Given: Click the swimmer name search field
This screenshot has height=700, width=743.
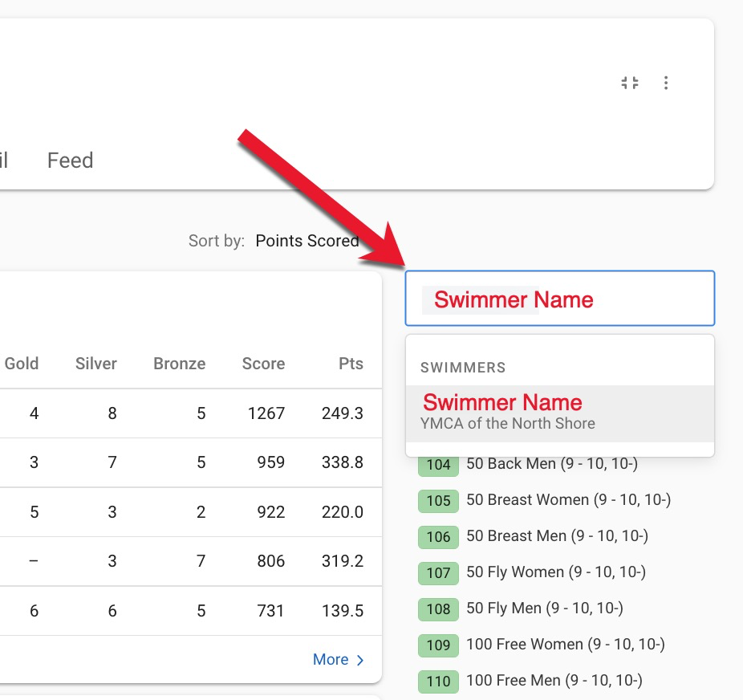Looking at the screenshot, I should point(559,299).
